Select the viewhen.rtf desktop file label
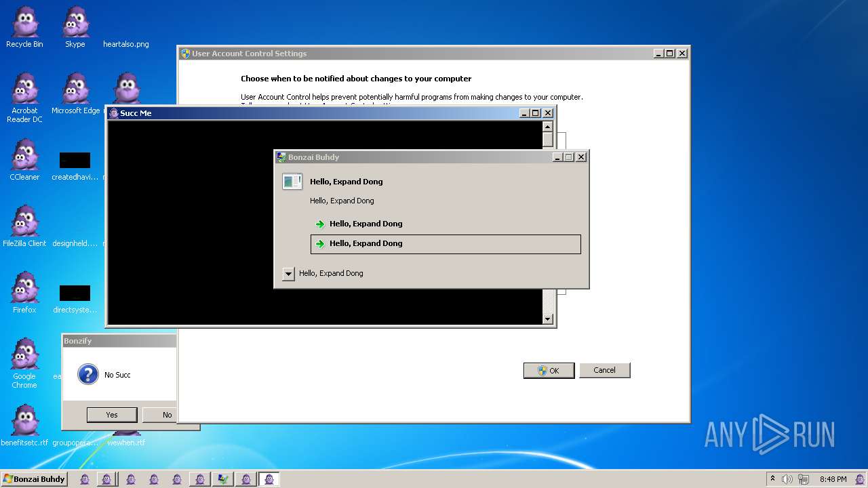868x488 pixels. 126,443
